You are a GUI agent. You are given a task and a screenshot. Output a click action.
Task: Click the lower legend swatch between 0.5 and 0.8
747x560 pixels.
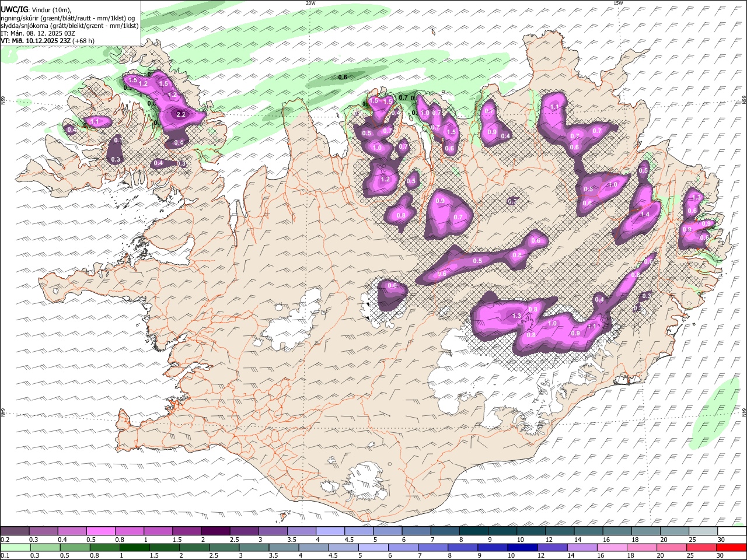(75, 547)
